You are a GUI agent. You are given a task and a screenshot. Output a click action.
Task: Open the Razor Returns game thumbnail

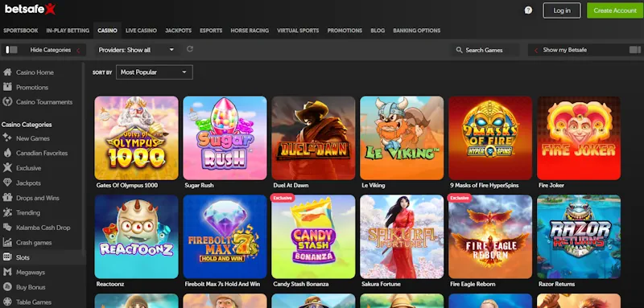(579, 236)
